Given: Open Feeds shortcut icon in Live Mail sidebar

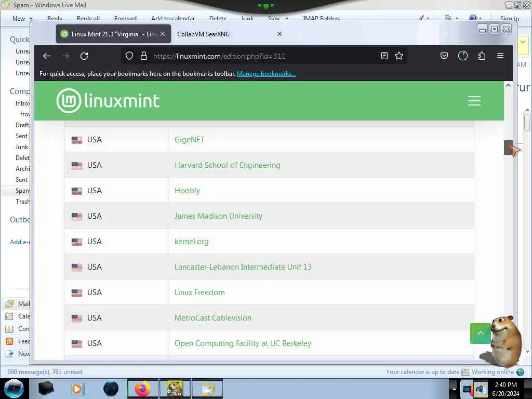Looking at the screenshot, I should click(9, 341).
